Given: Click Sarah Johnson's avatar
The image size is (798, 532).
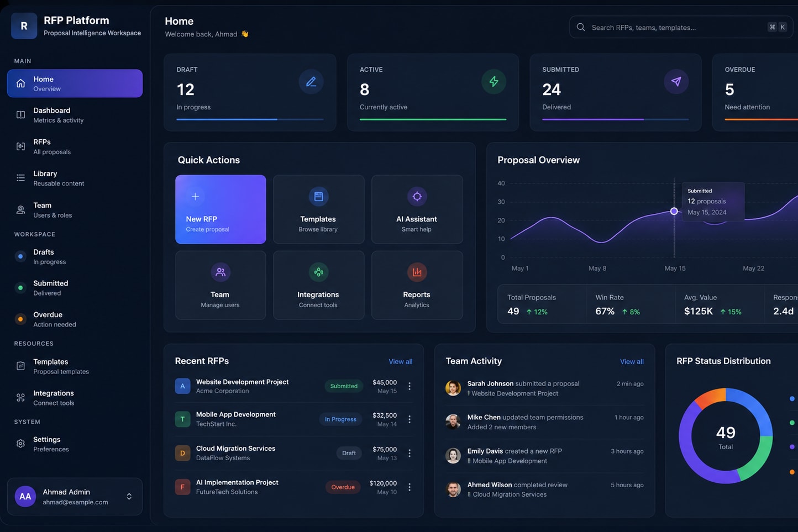Looking at the screenshot, I should point(453,388).
